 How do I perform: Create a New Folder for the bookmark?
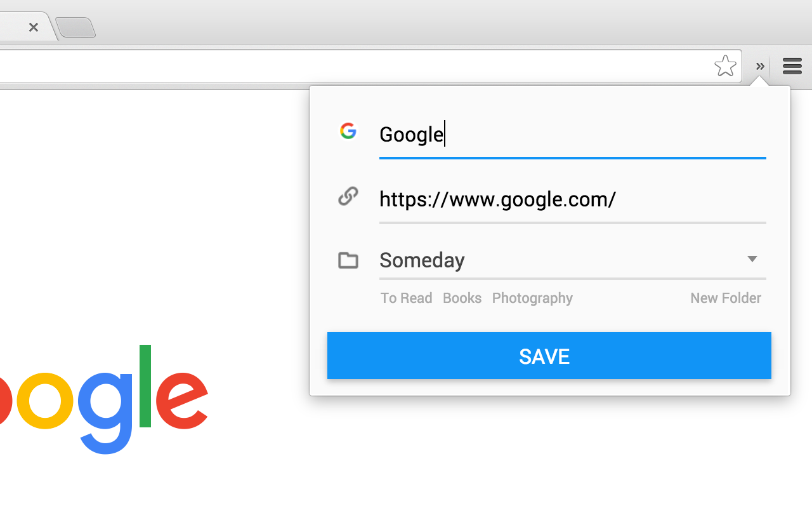(725, 298)
